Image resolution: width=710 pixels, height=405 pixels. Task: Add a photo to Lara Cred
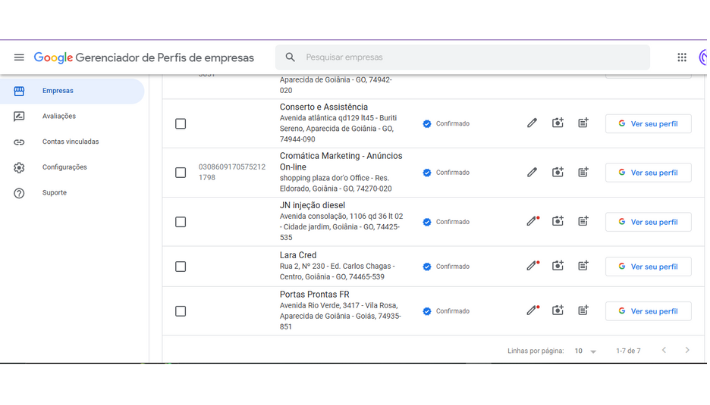click(557, 265)
